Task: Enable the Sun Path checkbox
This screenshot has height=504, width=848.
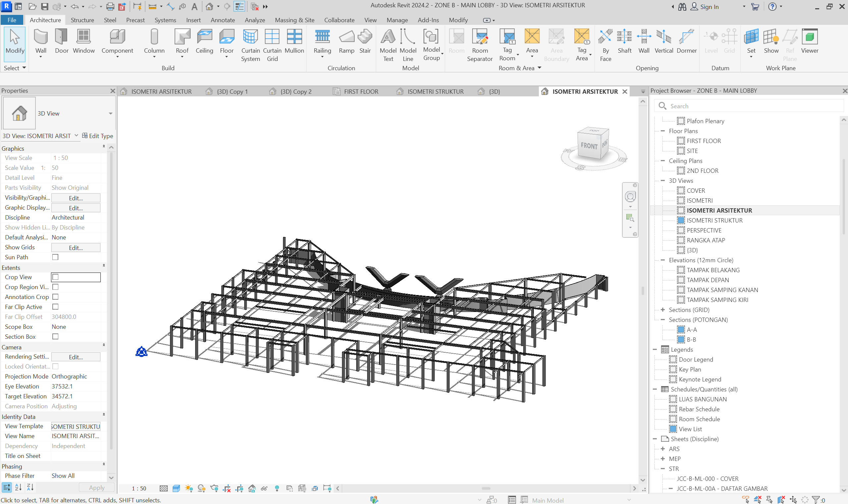Action: coord(55,257)
